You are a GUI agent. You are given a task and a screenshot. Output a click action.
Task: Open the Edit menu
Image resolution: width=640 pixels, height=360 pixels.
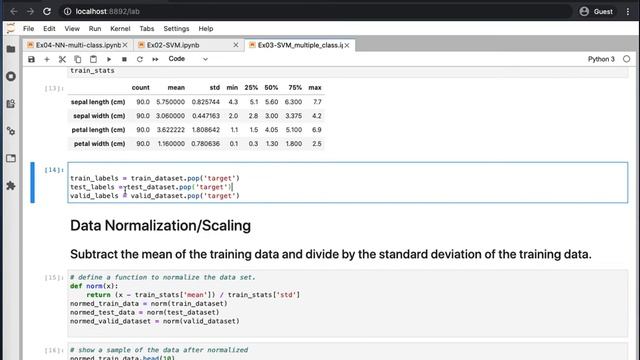pyautogui.click(x=49, y=29)
